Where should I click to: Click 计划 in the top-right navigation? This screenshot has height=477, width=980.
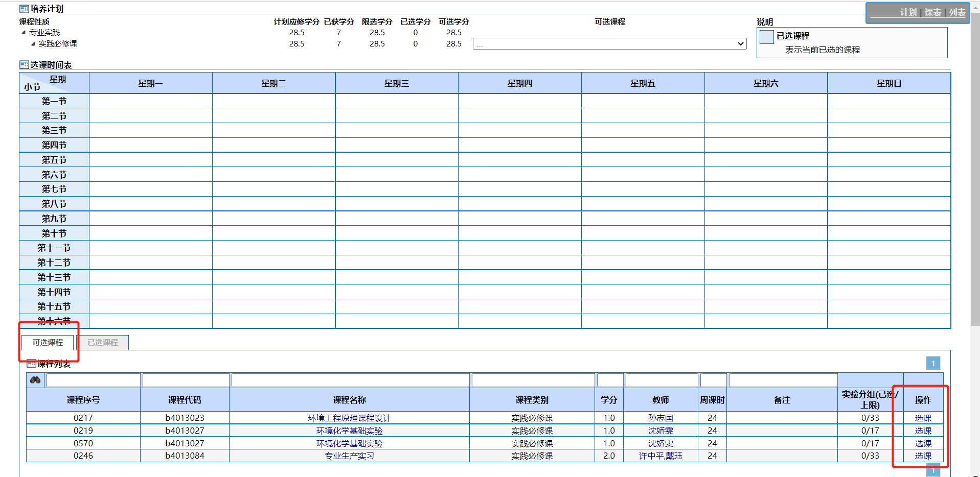click(908, 13)
